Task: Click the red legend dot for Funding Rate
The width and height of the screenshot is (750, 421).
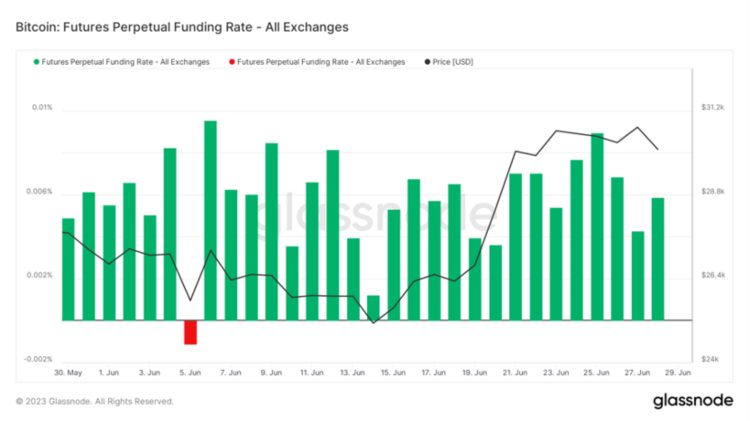Action: point(231,62)
